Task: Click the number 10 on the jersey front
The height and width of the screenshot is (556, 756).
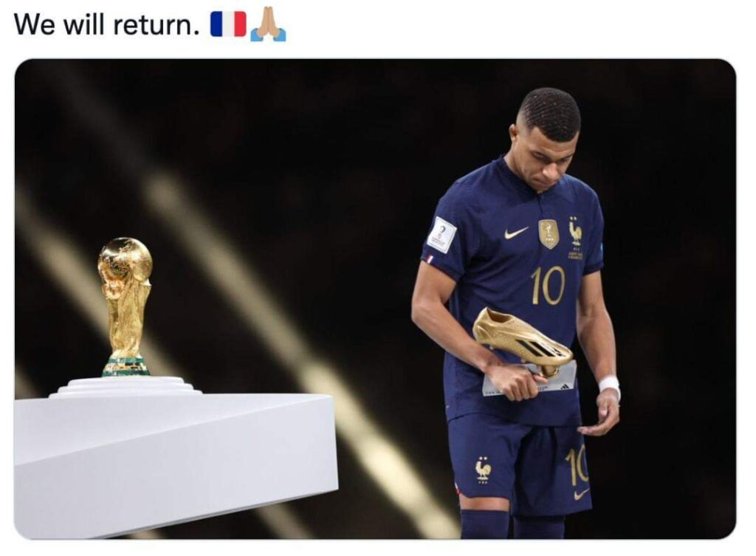Action: (548, 286)
